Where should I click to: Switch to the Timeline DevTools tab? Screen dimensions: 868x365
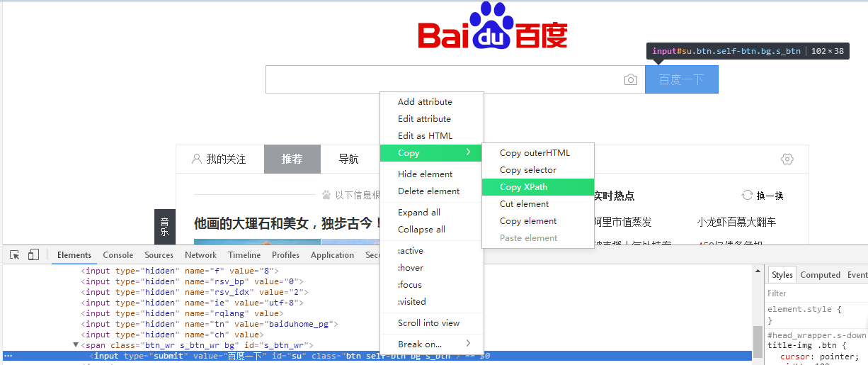pos(244,255)
